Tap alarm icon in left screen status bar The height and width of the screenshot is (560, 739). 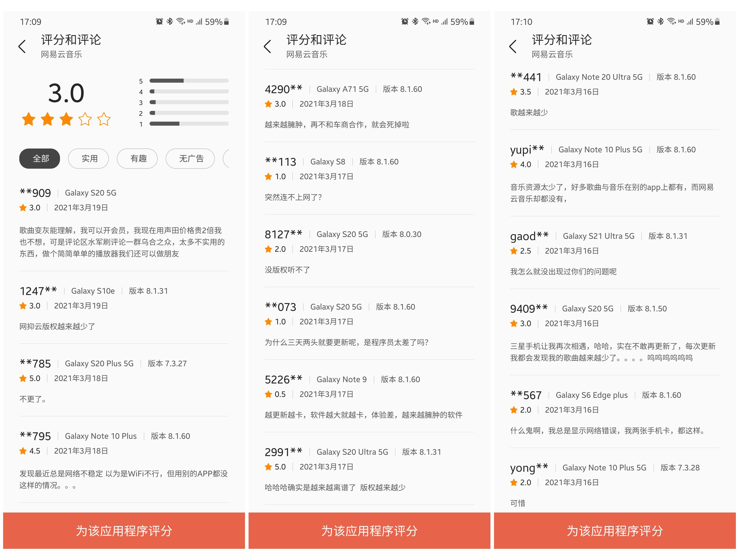(x=159, y=22)
